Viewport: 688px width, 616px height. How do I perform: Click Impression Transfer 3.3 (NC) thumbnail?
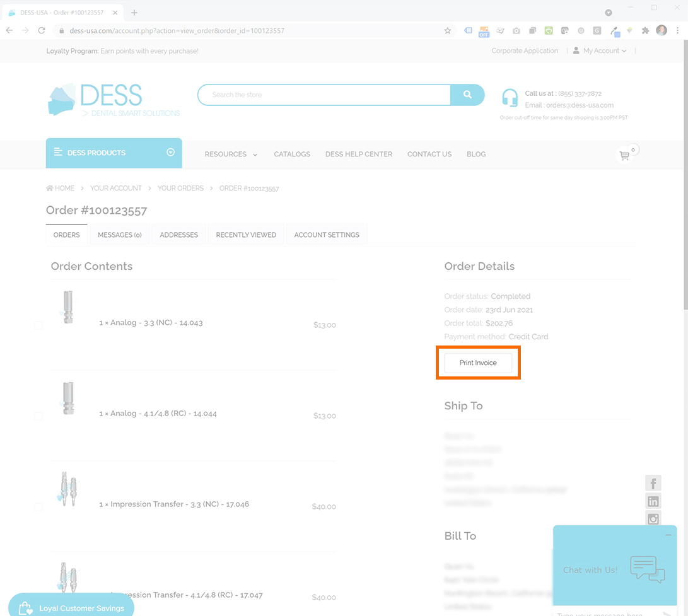coord(67,489)
